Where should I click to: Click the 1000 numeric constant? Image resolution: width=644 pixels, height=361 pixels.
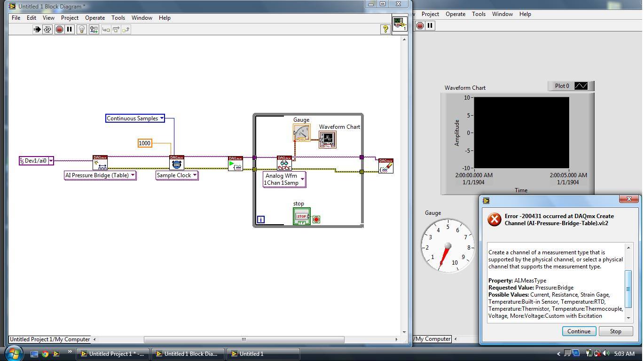tap(144, 143)
